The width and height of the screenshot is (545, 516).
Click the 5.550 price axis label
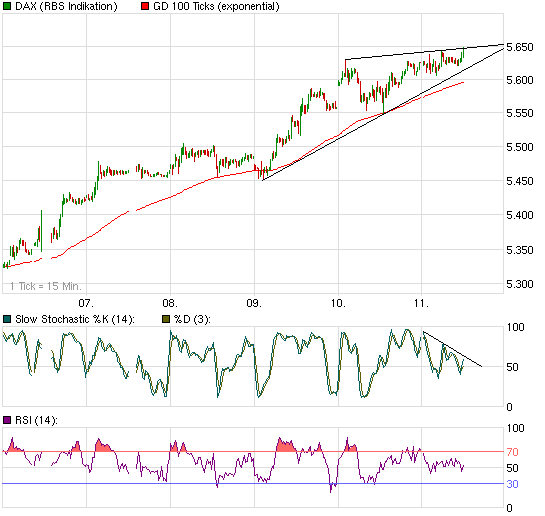(x=520, y=113)
